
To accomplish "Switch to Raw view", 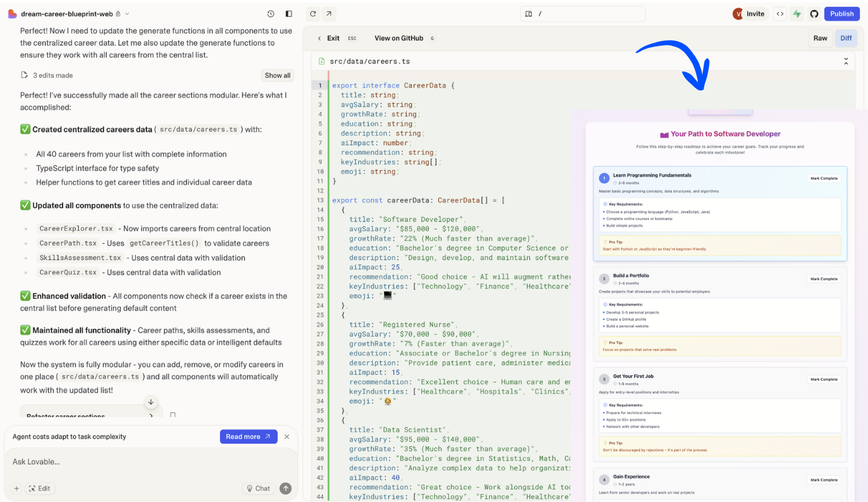I will coord(820,38).
